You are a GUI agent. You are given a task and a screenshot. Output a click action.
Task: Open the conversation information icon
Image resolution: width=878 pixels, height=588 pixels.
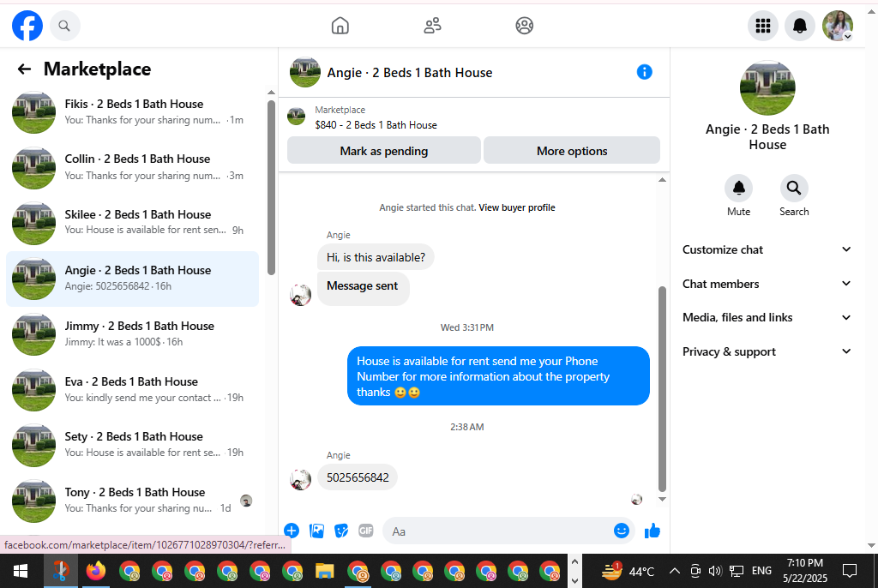tap(645, 72)
